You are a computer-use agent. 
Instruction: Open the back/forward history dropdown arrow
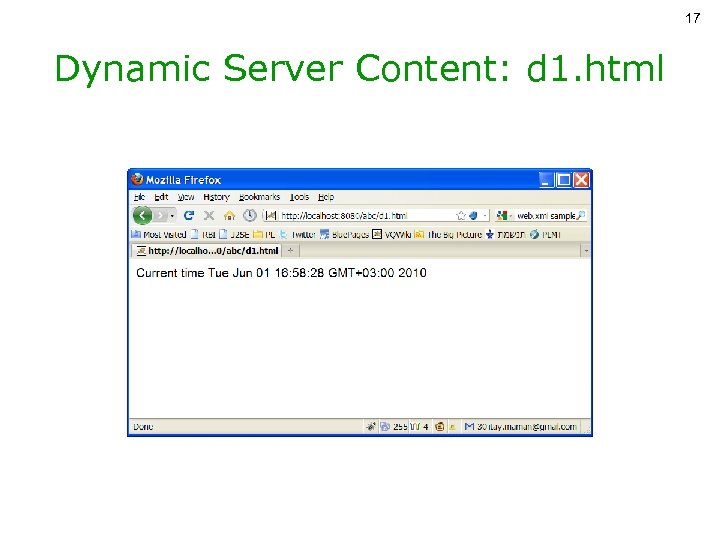tap(172, 215)
